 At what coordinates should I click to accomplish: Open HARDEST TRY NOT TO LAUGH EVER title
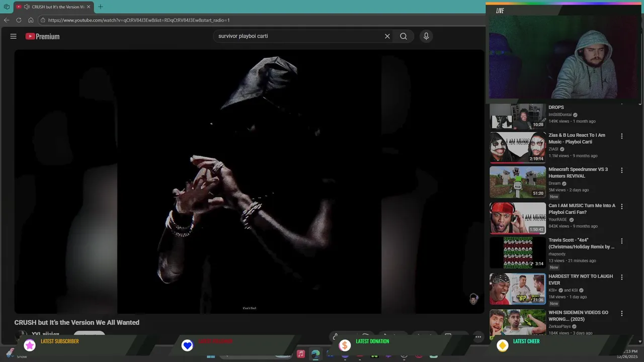coord(581,280)
